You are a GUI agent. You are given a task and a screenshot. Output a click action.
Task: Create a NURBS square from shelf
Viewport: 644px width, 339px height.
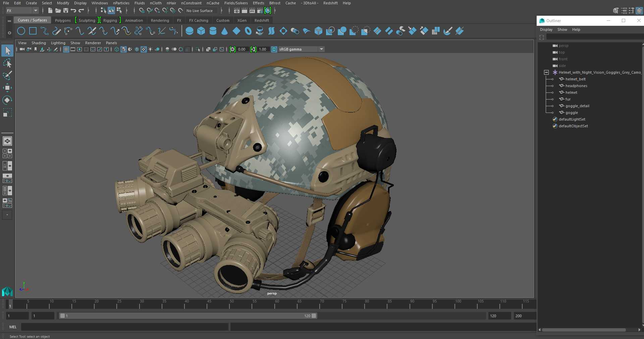[x=33, y=31]
